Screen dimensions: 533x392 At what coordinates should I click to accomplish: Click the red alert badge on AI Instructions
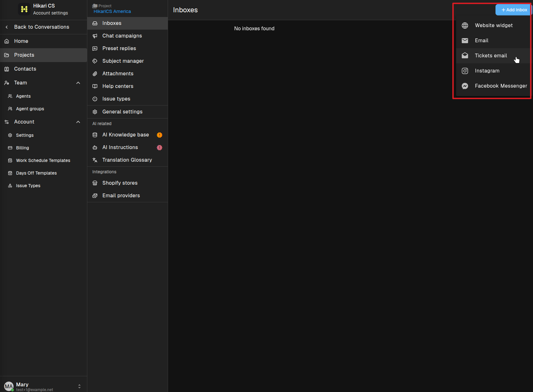(159, 147)
